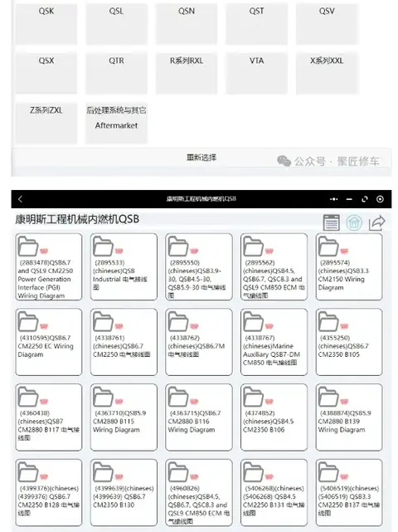Open folder icon for (4374852) QSB4.5 B106
The height and width of the screenshot is (532, 398).
pos(254,397)
